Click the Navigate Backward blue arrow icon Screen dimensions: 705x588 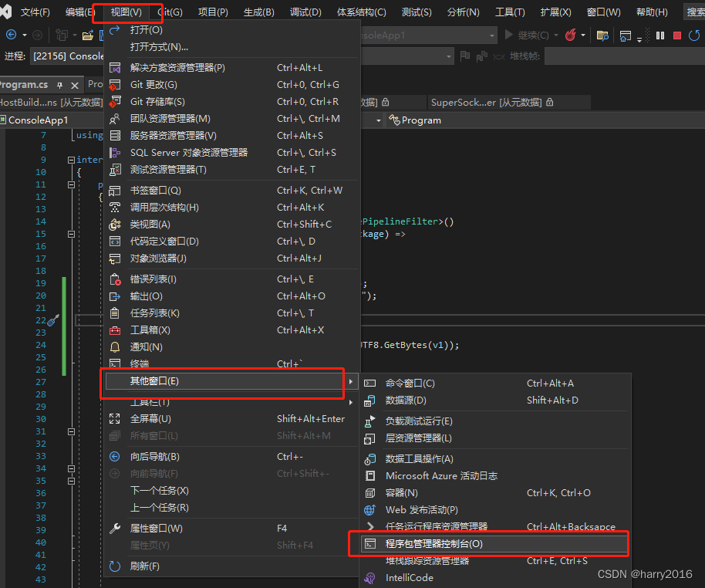(x=11, y=34)
